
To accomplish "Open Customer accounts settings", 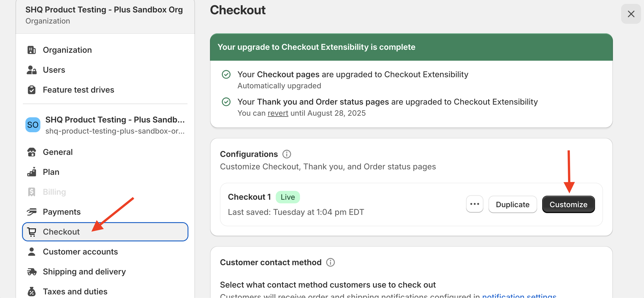I will (x=80, y=252).
